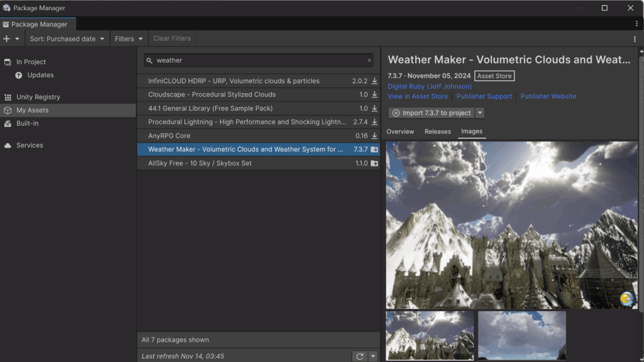Select the cloudy sky thumbnail image

coord(521,335)
